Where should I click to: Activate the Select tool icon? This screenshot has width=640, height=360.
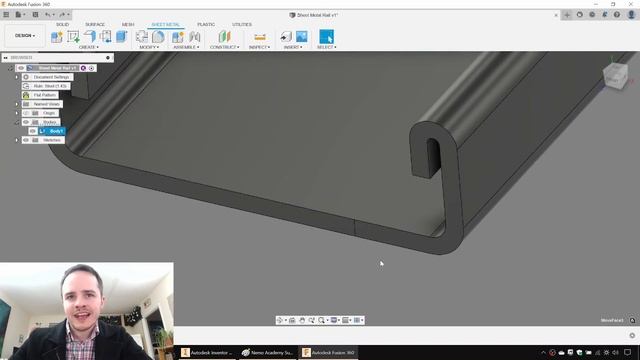(326, 37)
